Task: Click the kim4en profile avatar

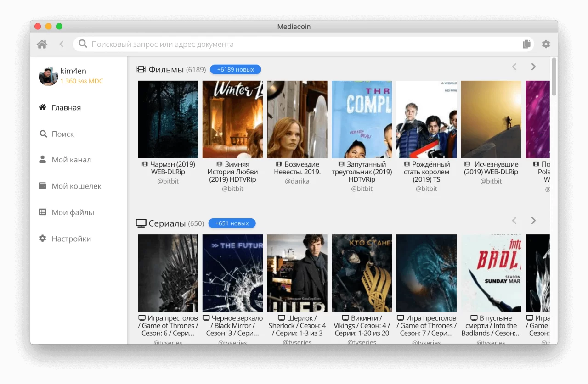Action: [x=48, y=76]
